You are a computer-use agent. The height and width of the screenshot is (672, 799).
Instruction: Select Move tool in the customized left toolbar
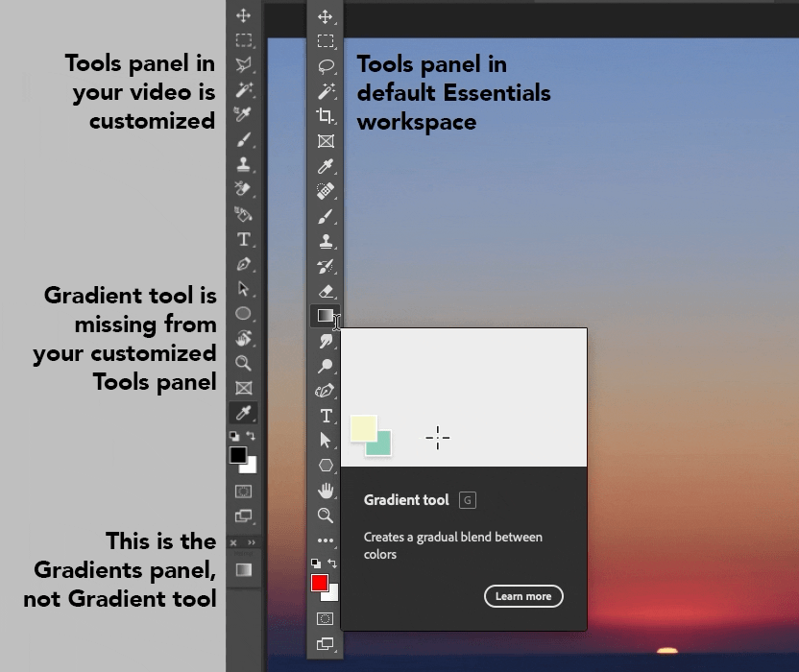(243, 15)
